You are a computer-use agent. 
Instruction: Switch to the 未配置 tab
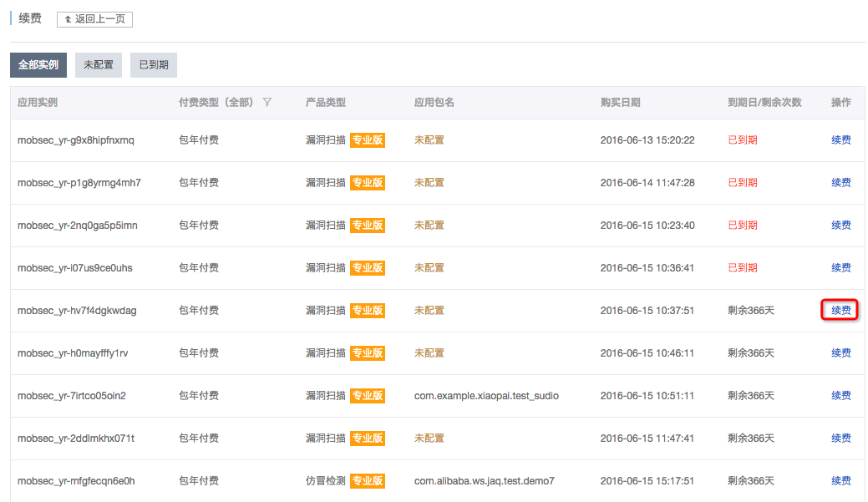pyautogui.click(x=99, y=65)
